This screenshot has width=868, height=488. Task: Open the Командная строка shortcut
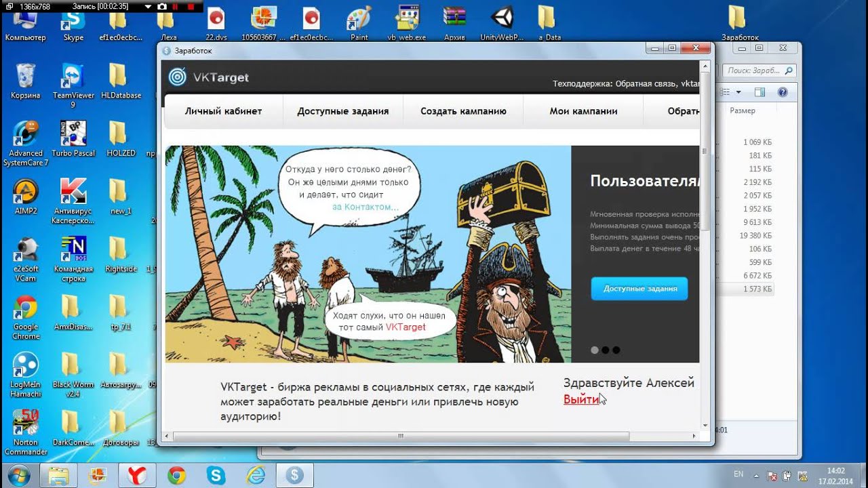pos(73,260)
